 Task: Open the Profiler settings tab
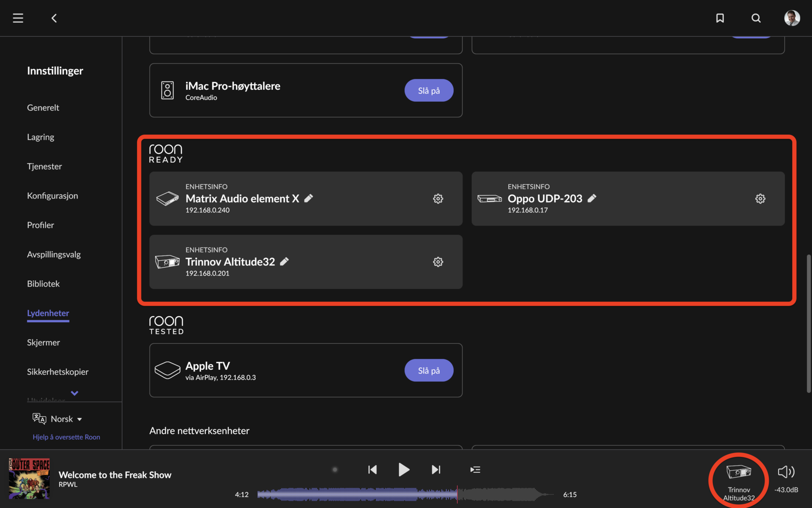40,225
